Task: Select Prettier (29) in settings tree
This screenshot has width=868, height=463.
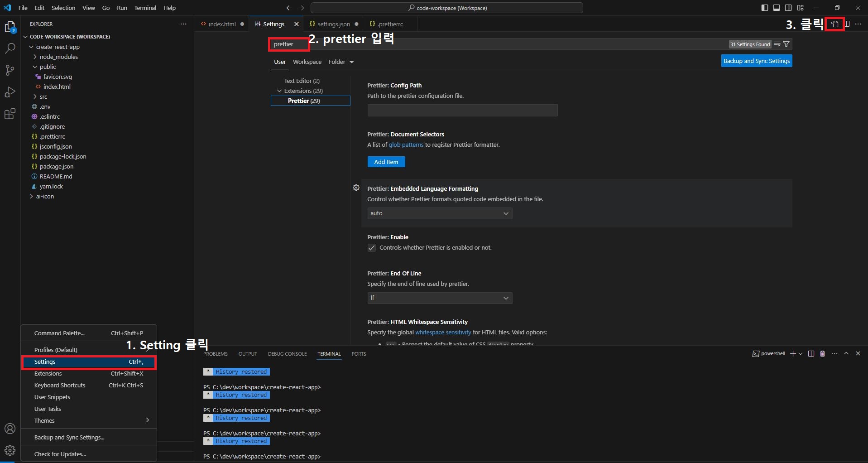Action: [310, 101]
